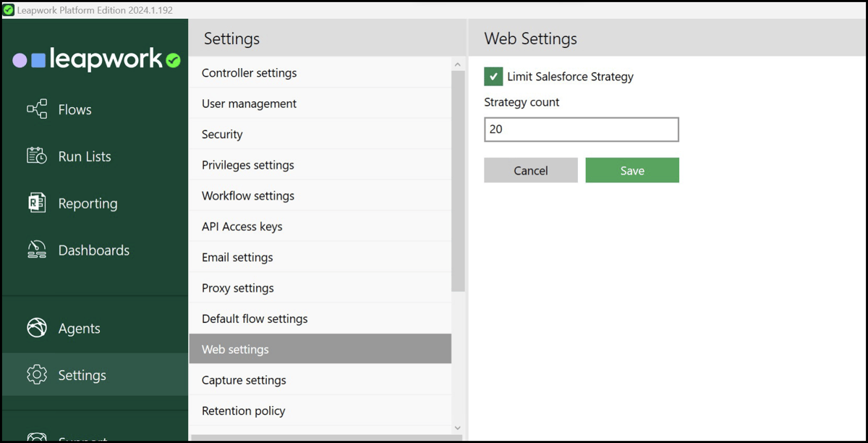Toggle the Salesforce strategy limit off
The height and width of the screenshot is (443, 868).
coord(493,76)
